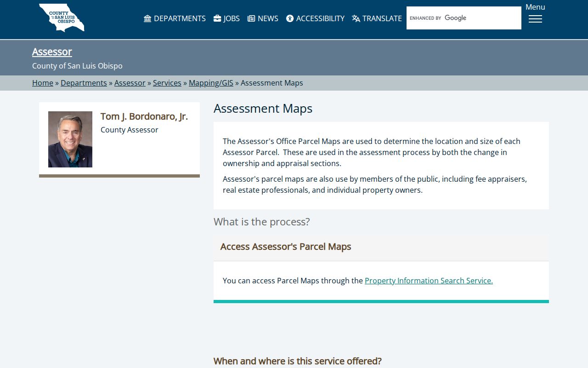The width and height of the screenshot is (588, 368).
Task: Click the Jobs briefcase icon
Action: pyautogui.click(x=217, y=18)
